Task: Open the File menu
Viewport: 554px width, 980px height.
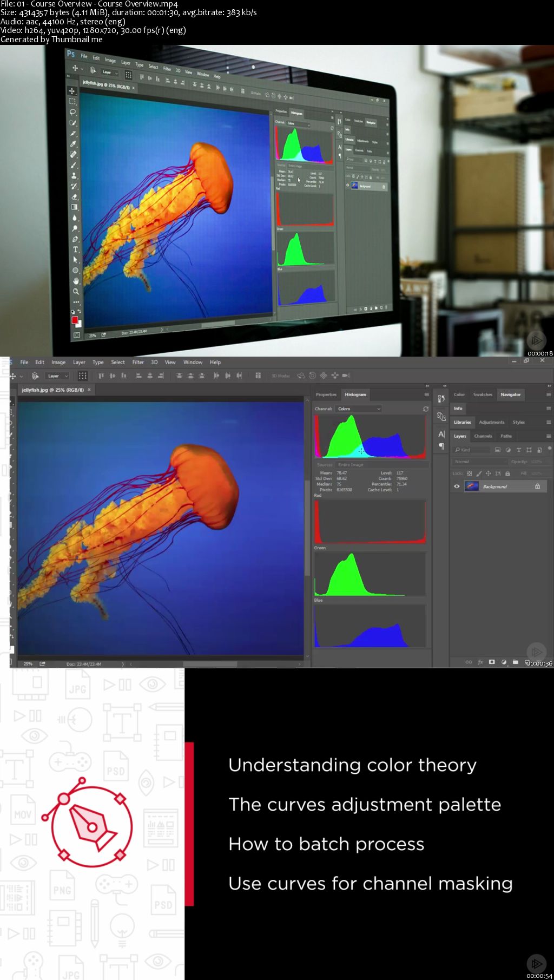Action: coord(24,363)
